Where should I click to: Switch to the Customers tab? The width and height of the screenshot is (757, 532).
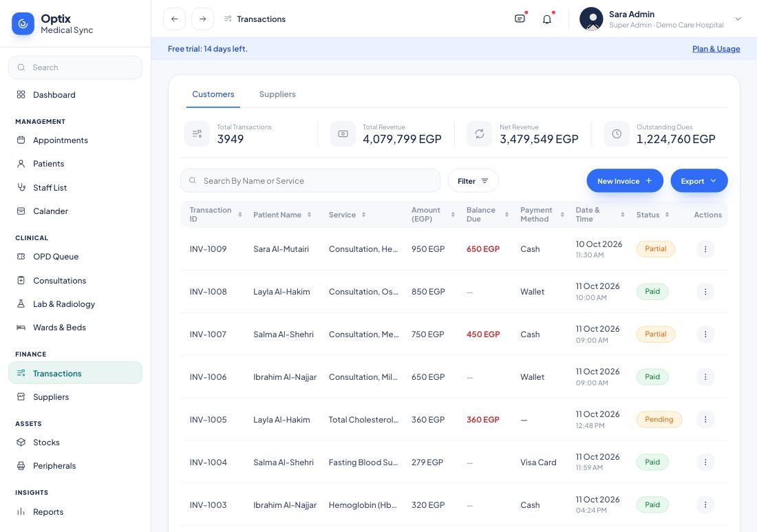tap(213, 94)
